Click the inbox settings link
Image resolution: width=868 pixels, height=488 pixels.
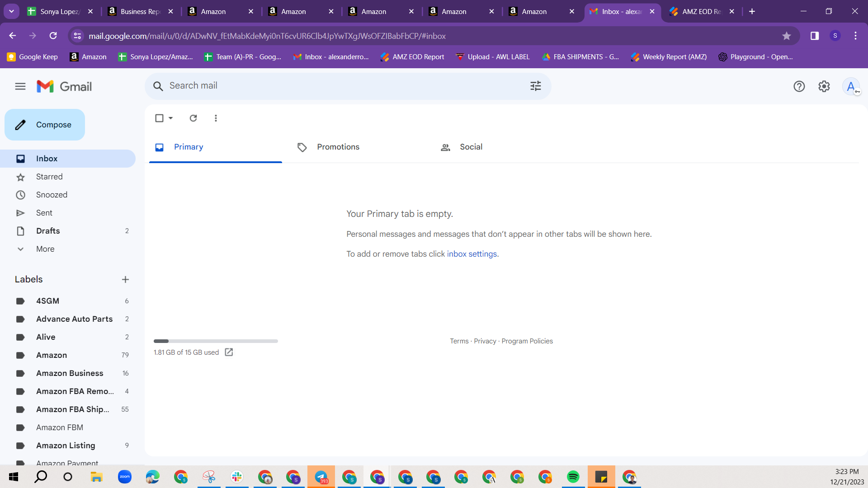click(x=472, y=254)
